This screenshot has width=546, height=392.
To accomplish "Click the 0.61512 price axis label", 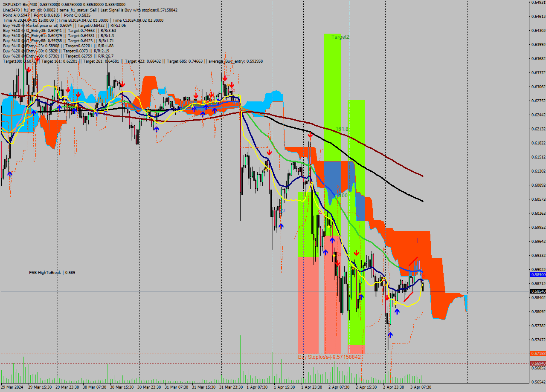I will click(538, 157).
